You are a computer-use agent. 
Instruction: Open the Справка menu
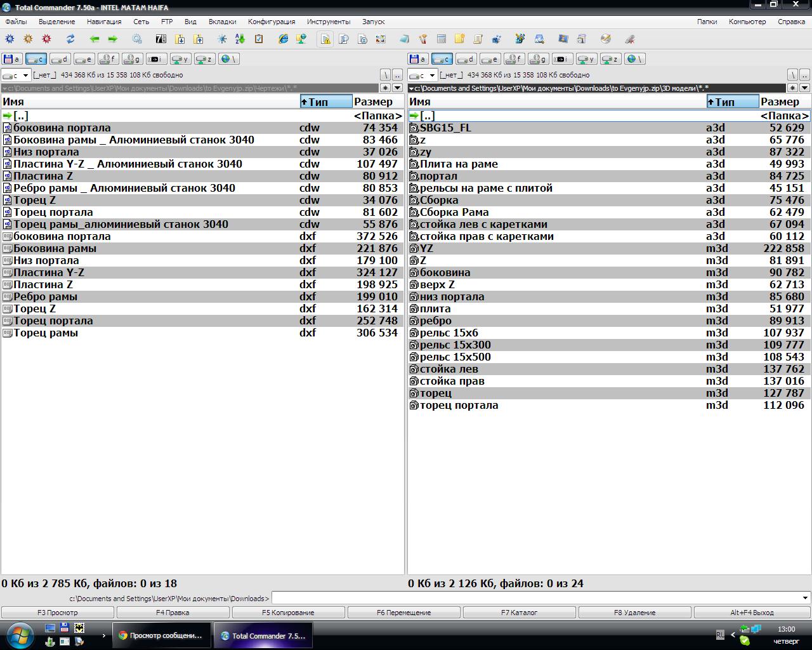point(792,22)
